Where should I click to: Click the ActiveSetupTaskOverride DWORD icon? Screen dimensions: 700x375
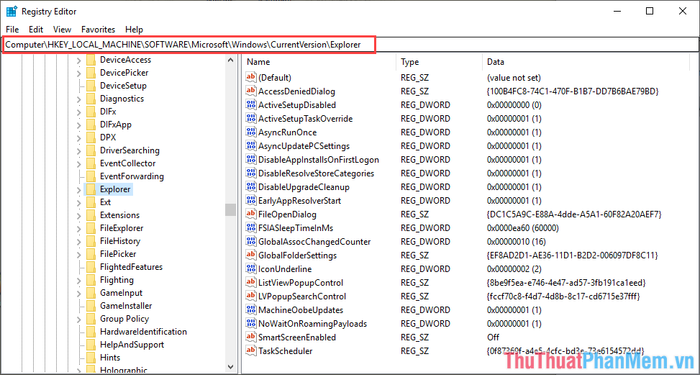click(x=251, y=119)
